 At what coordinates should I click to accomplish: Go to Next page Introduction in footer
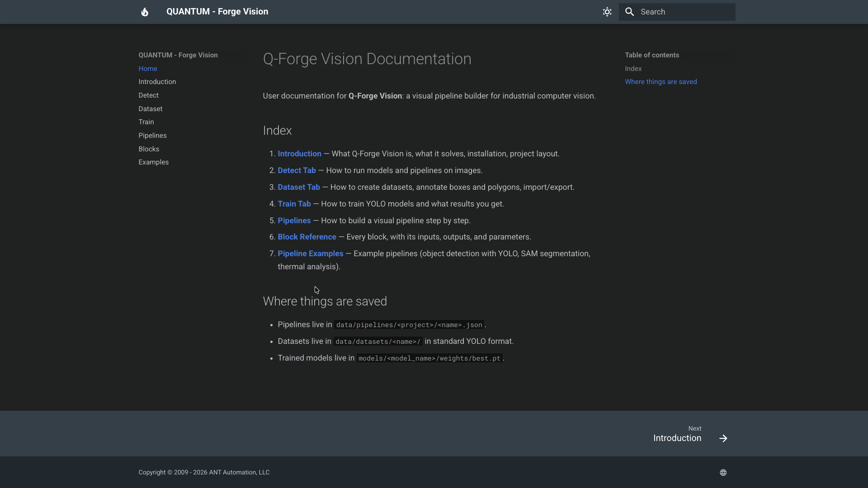[x=690, y=434]
